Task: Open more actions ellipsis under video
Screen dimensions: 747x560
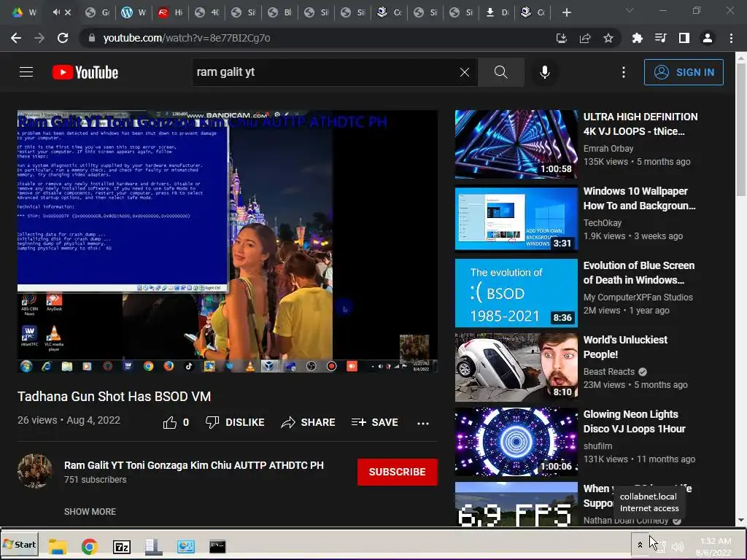Action: 422,423
